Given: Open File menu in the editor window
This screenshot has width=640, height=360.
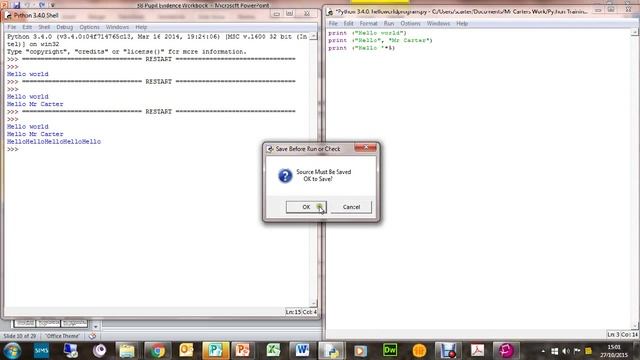Looking at the screenshot, I should 333,23.
